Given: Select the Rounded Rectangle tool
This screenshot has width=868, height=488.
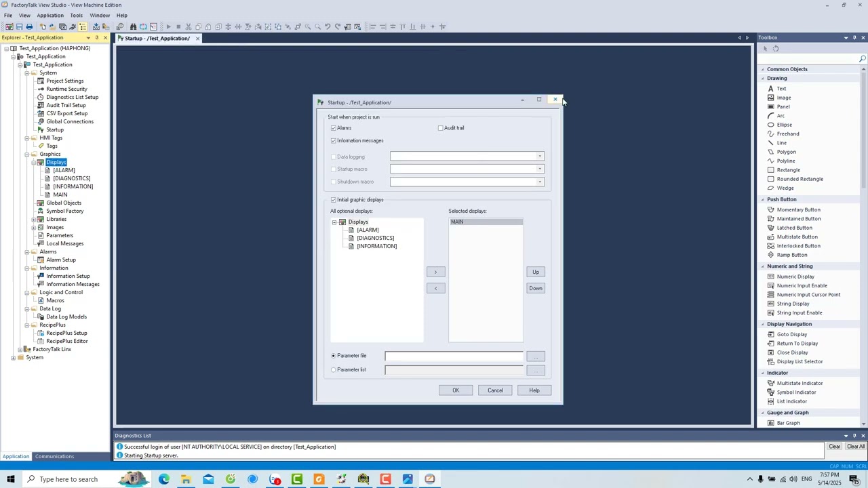Looking at the screenshot, I should point(800,179).
